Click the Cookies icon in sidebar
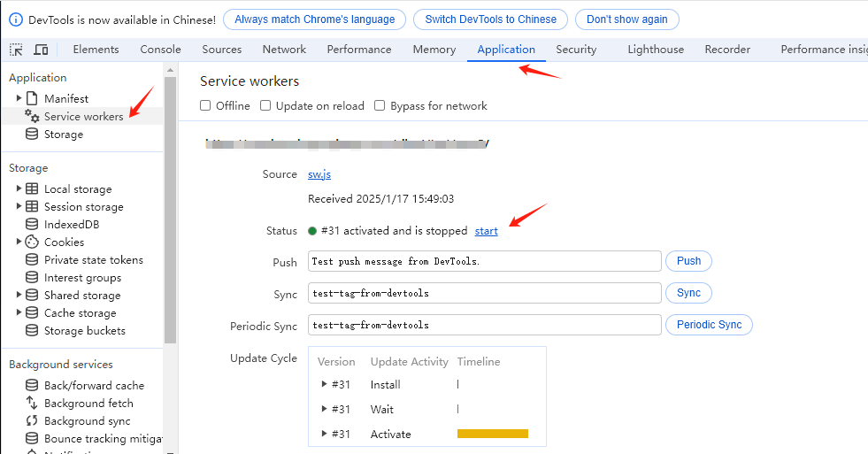The image size is (868, 454). [x=32, y=242]
